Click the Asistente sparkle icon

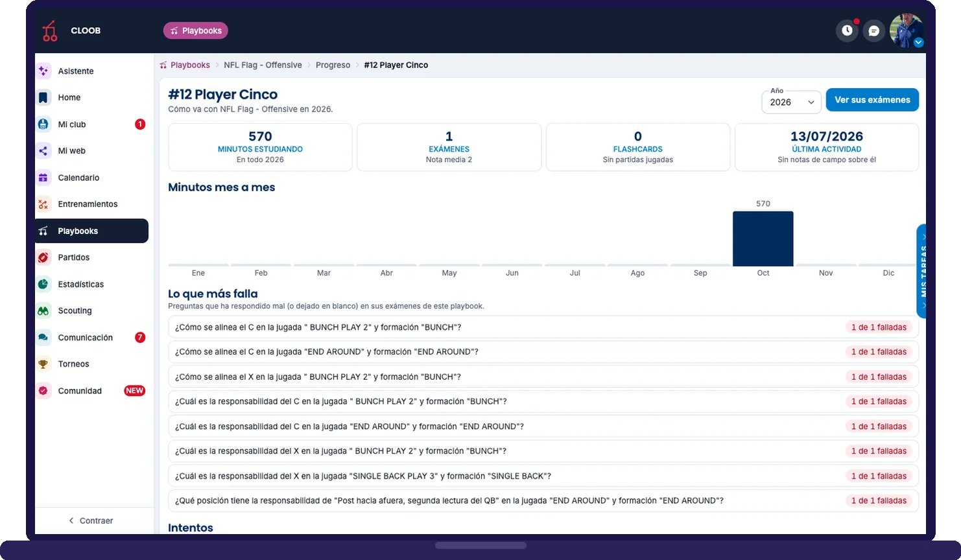[43, 71]
